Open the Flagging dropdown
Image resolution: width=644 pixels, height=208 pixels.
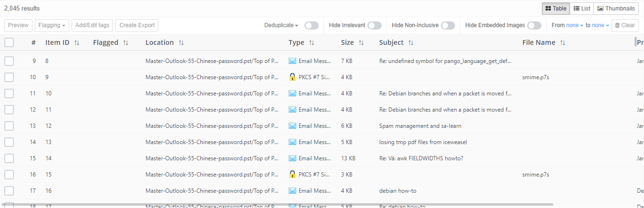point(52,25)
